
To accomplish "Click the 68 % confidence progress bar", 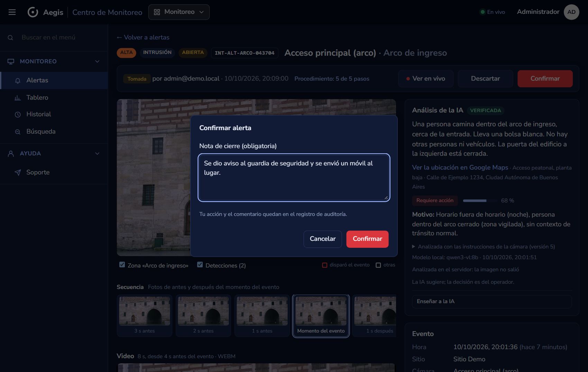I will pyautogui.click(x=480, y=201).
